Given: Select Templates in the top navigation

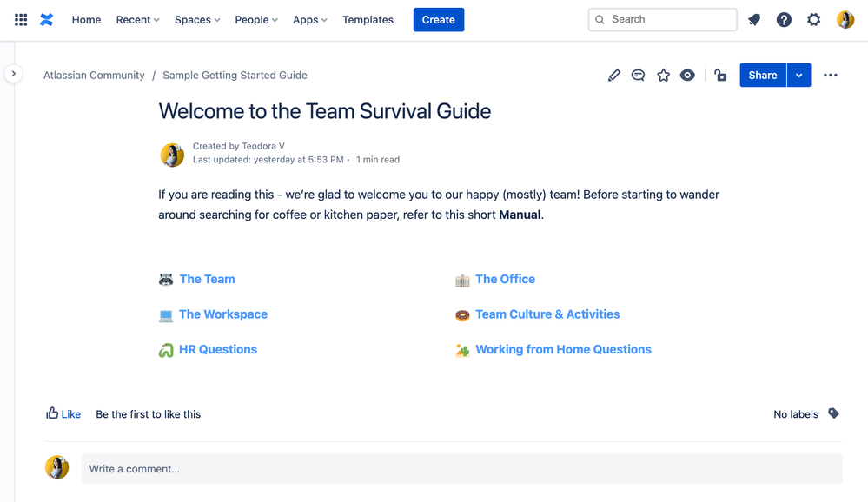Looking at the screenshot, I should (x=368, y=19).
